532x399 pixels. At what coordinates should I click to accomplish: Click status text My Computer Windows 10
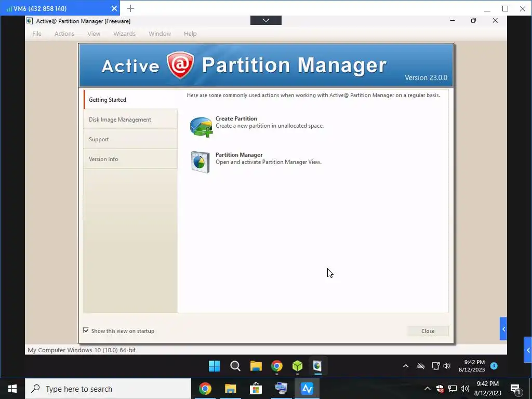click(82, 350)
